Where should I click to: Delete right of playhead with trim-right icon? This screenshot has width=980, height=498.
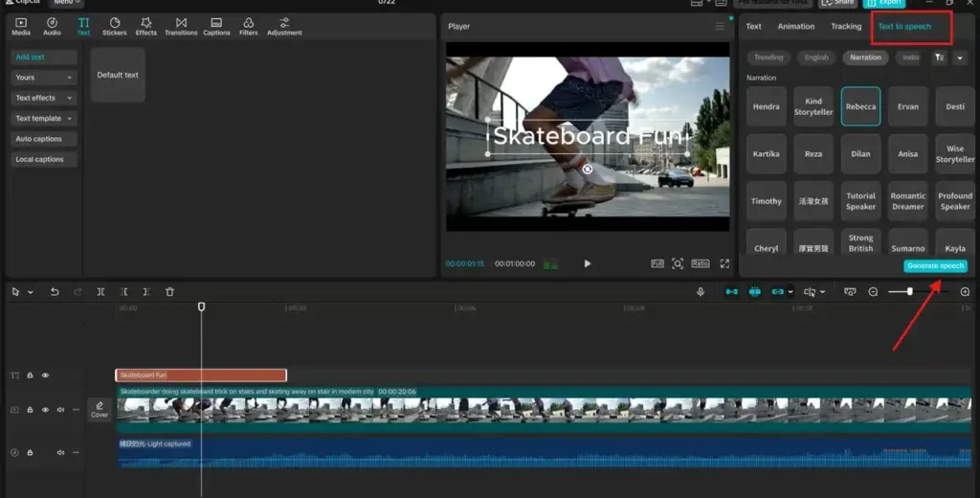pos(146,291)
